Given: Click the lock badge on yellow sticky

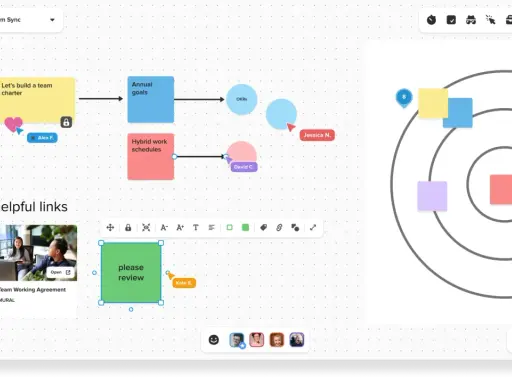Looking at the screenshot, I should pyautogui.click(x=66, y=122).
